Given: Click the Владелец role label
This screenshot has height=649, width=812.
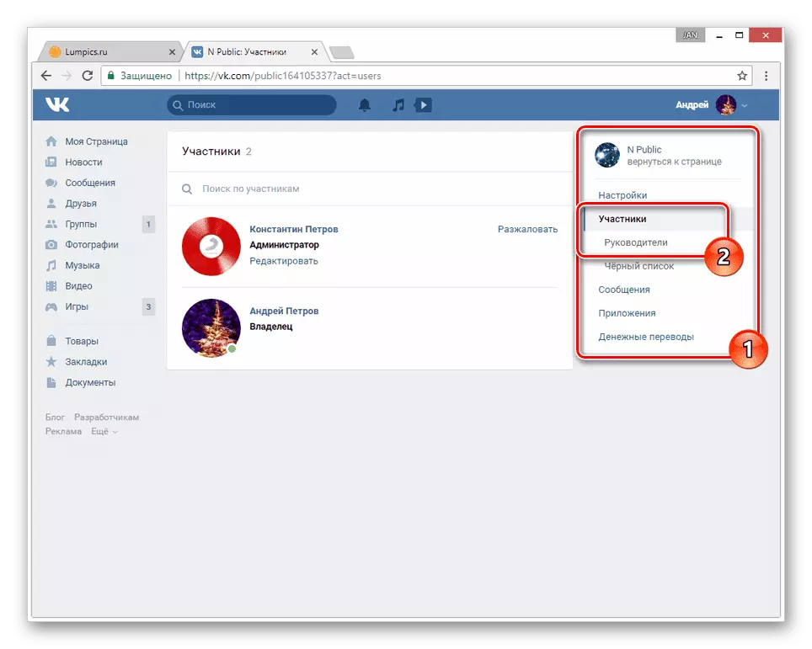Looking at the screenshot, I should tap(271, 327).
